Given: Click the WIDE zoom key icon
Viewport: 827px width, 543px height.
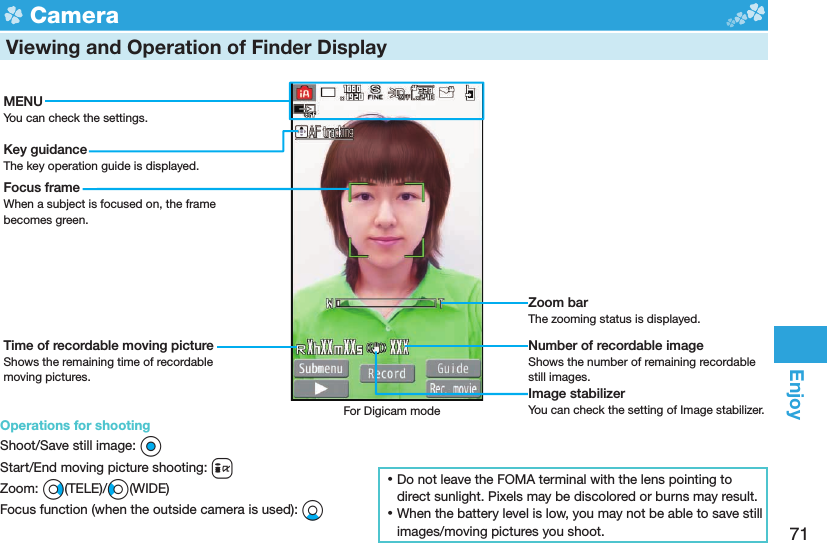Looking at the screenshot, I should point(118,490).
